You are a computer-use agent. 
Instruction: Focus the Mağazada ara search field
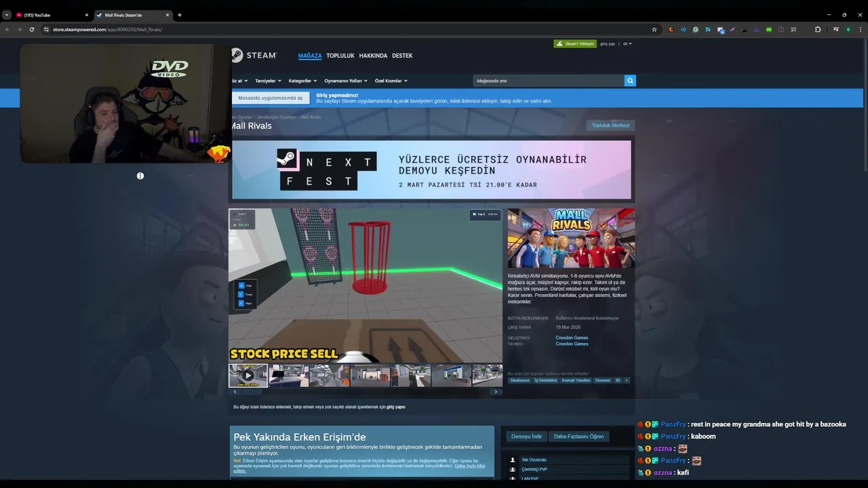point(549,81)
